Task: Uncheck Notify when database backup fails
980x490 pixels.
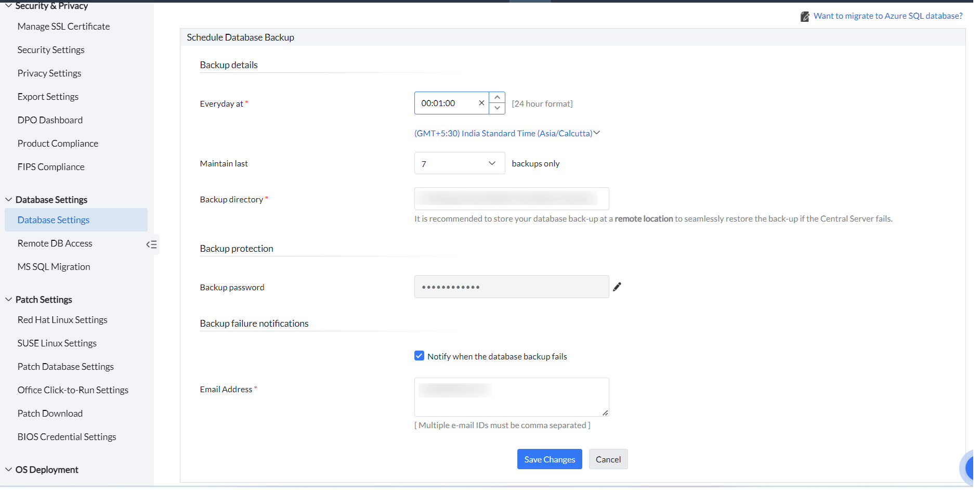Action: click(419, 356)
